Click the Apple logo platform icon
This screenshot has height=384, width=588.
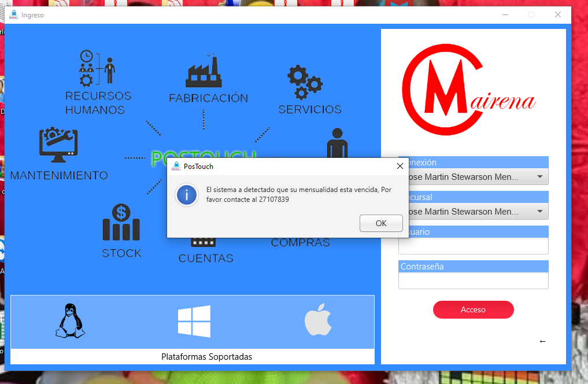(x=318, y=322)
